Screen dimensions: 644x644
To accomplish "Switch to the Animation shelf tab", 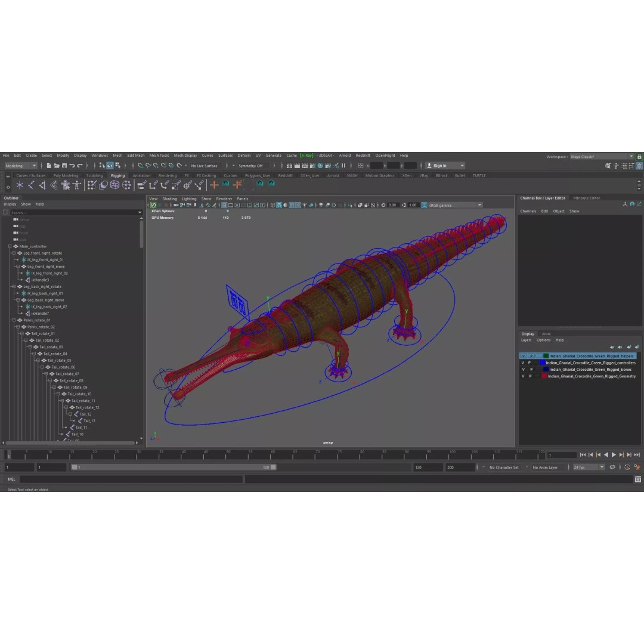I will 141,175.
